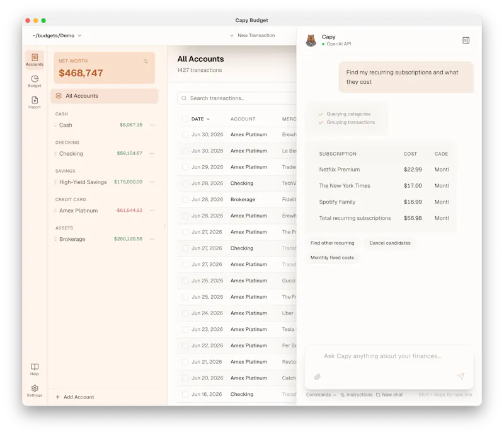This screenshot has height=435, width=504.
Task: Click the -$61,544.83 Amex balance
Action: pyautogui.click(x=129, y=211)
